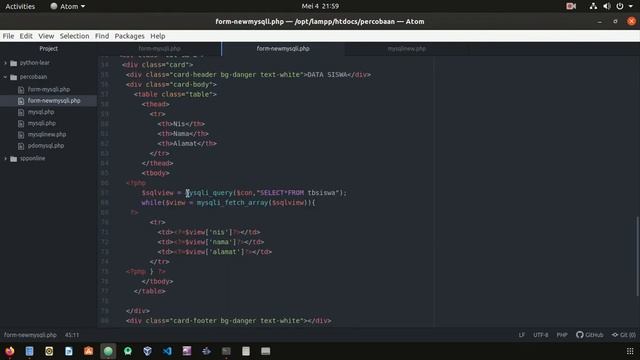Open mysqli.php in the project tree
640x360 pixels.
42,123
